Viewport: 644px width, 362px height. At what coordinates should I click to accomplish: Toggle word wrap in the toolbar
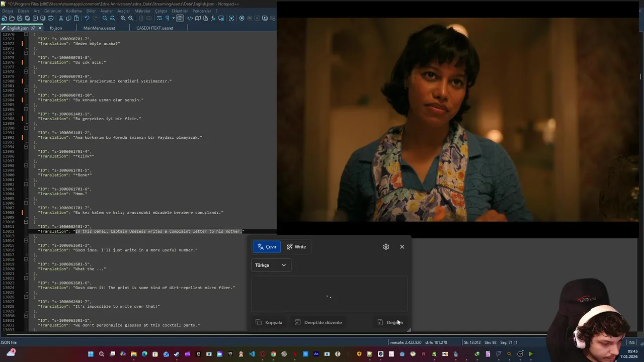point(159,18)
